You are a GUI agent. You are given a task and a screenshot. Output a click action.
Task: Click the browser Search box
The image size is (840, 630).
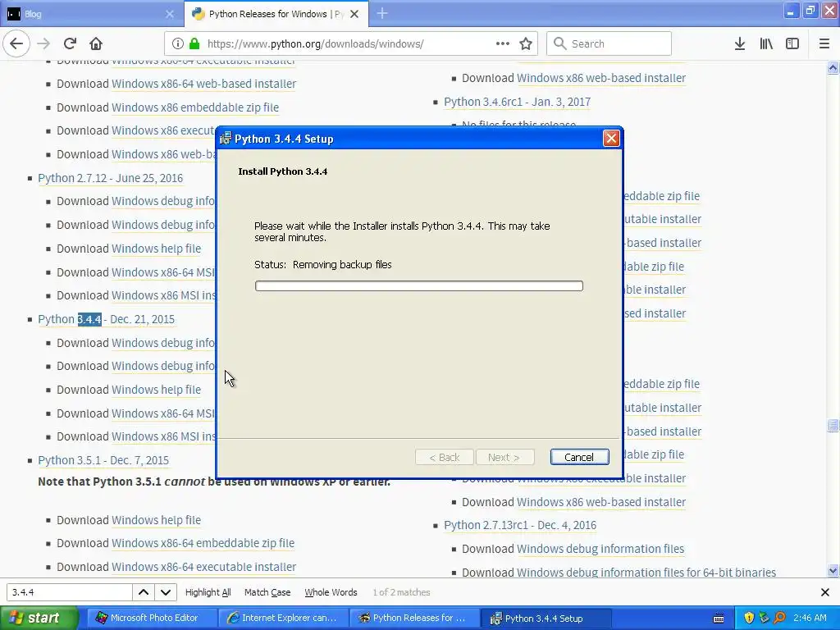(x=609, y=43)
